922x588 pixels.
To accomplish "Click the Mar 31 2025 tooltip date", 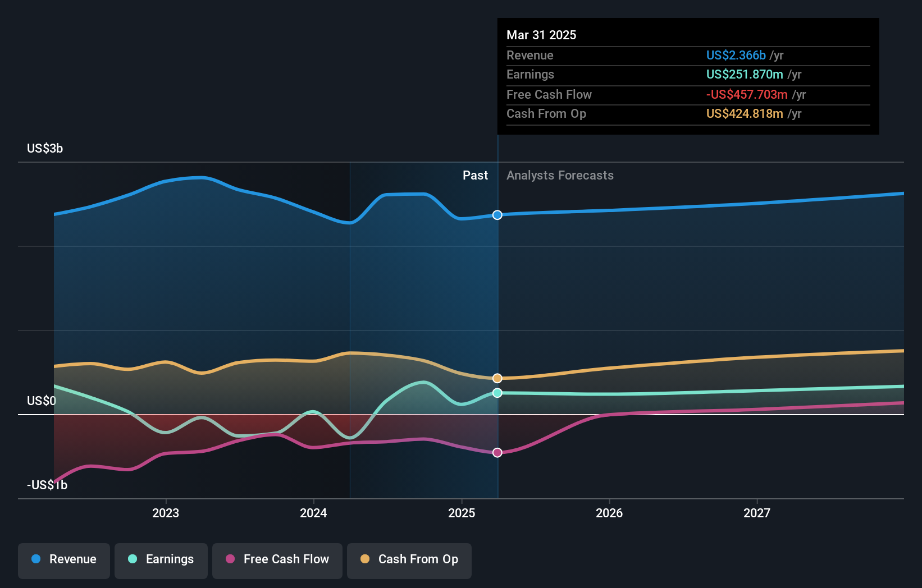I will click(x=541, y=35).
